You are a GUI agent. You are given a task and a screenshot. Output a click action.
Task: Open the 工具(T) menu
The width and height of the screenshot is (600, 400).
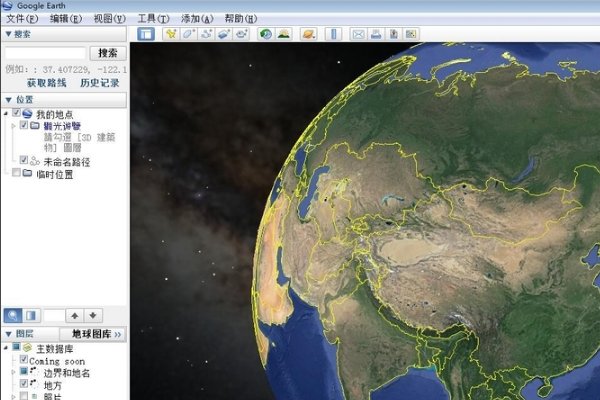click(153, 18)
